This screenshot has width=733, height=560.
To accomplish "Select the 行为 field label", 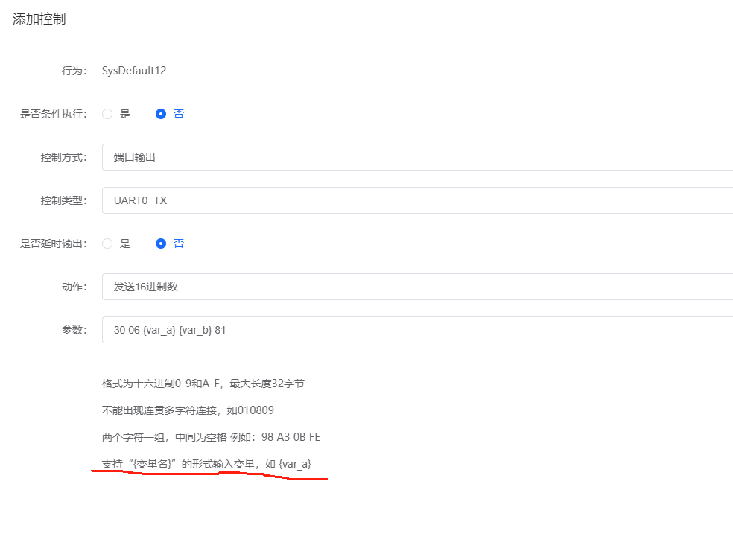I will [x=73, y=71].
